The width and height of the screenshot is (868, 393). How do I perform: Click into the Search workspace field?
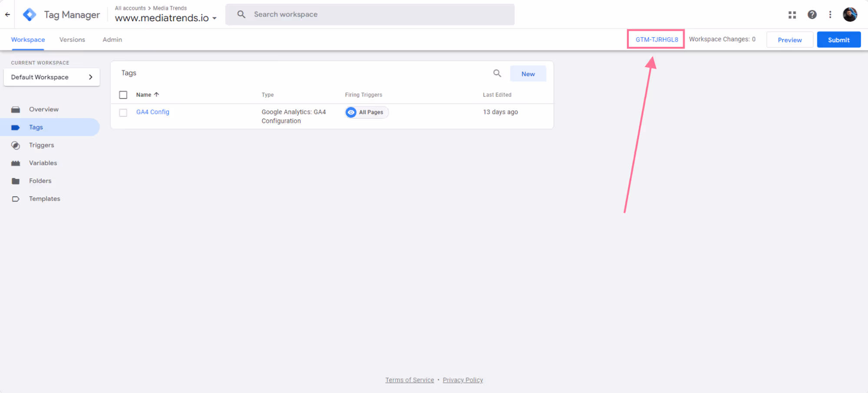370,14
